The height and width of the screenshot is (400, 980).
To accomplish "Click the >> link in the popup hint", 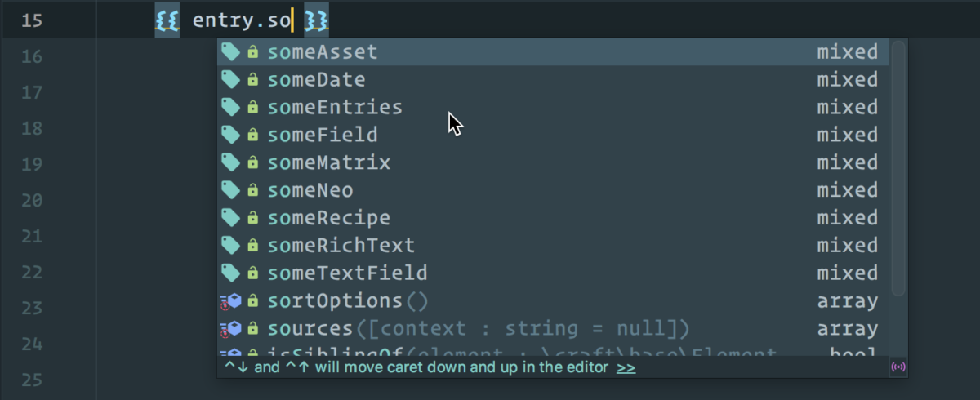I will point(626,368).
